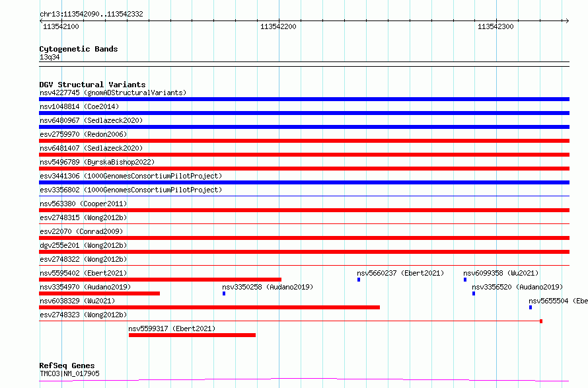Click the red bar under esv2759970
Image resolution: width=588 pixels, height=388 pixels.
pyautogui.click(x=304, y=141)
